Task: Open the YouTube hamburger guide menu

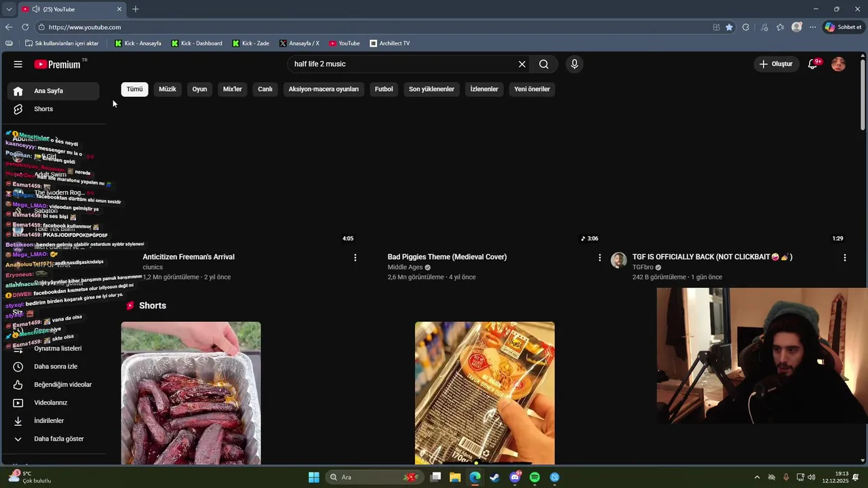Action: [18, 64]
